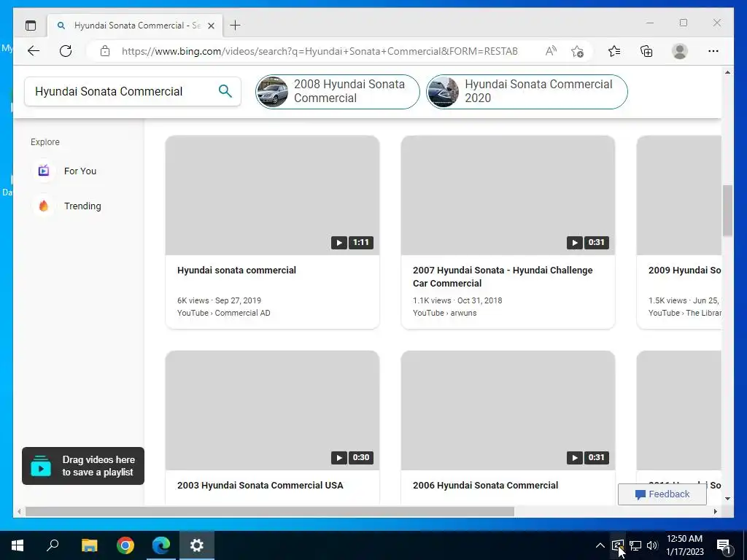Click the 2007 Hyundai Sonata Challenge title
Screen dimensions: 747x560
(x=503, y=276)
